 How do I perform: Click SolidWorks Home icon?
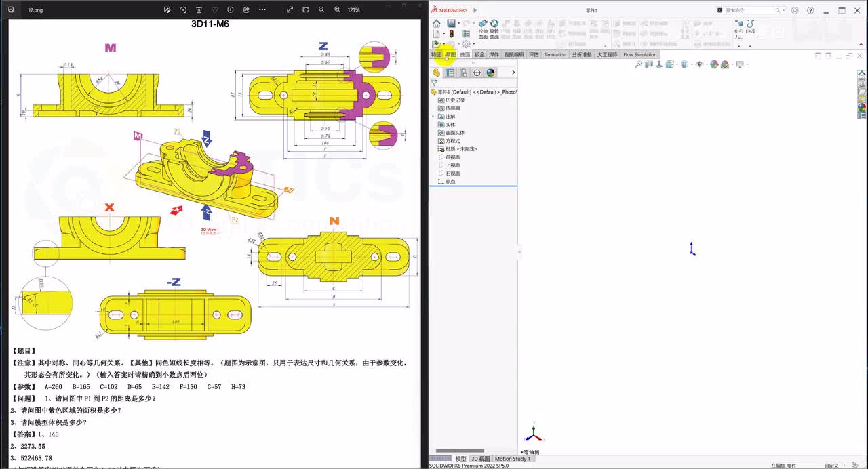436,24
